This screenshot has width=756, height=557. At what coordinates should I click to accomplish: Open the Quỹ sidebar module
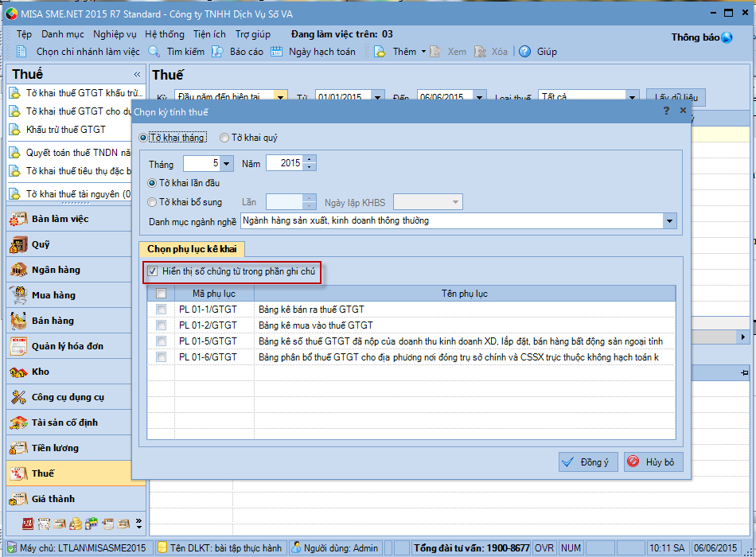[x=69, y=244]
